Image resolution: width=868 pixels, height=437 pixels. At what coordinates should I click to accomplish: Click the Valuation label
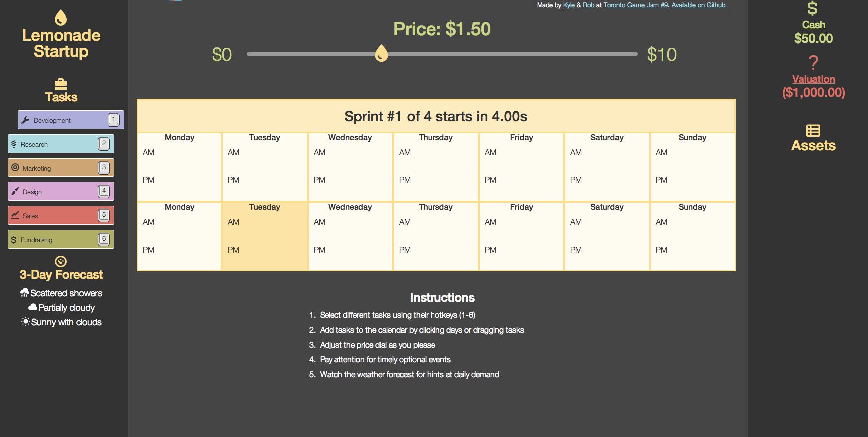pyautogui.click(x=813, y=79)
